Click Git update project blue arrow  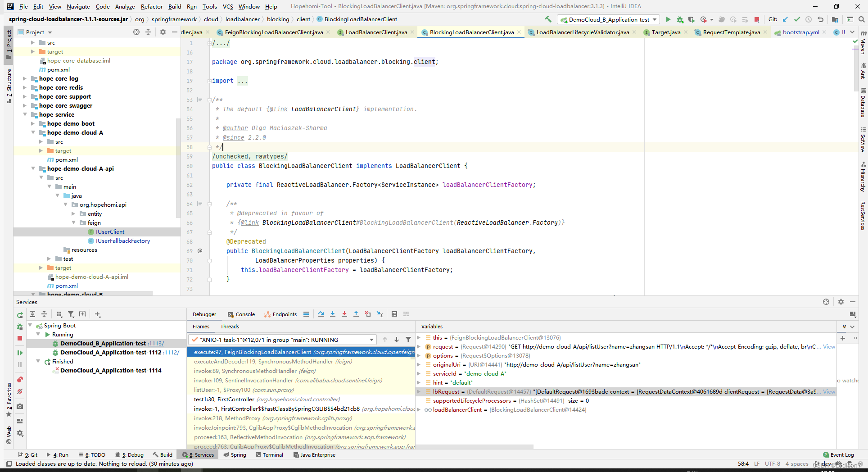785,19
